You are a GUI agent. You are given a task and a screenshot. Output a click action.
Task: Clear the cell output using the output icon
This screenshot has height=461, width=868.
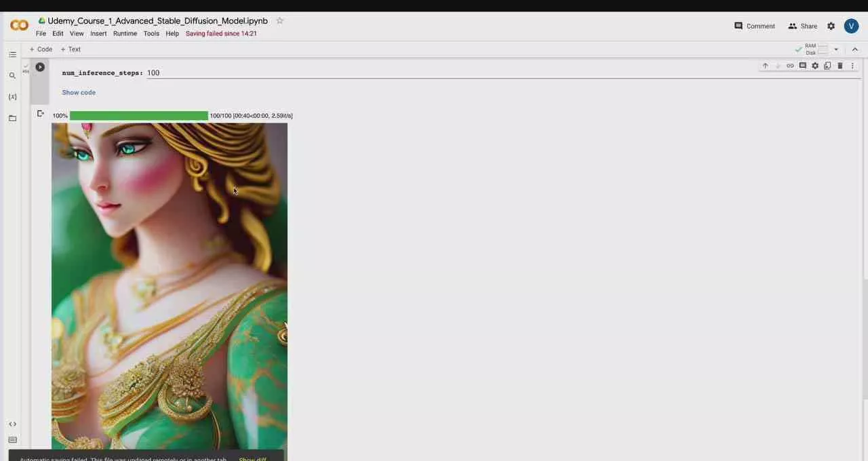coord(40,114)
